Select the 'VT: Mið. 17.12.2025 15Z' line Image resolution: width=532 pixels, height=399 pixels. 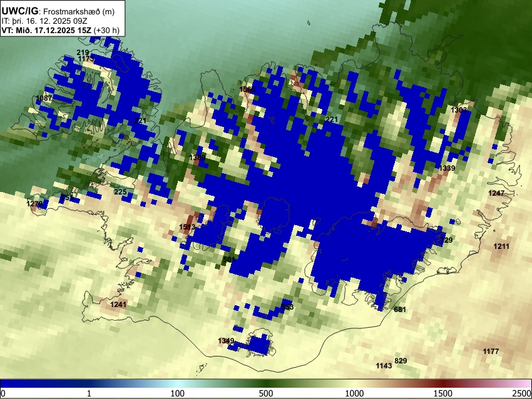coord(46,30)
